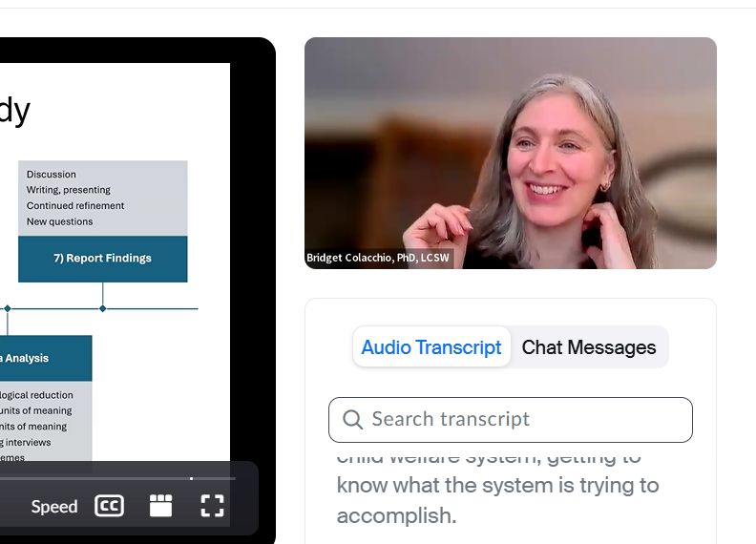This screenshot has height=544, width=756.
Task: Click the 'Discussion' text on the slide
Action: point(52,174)
